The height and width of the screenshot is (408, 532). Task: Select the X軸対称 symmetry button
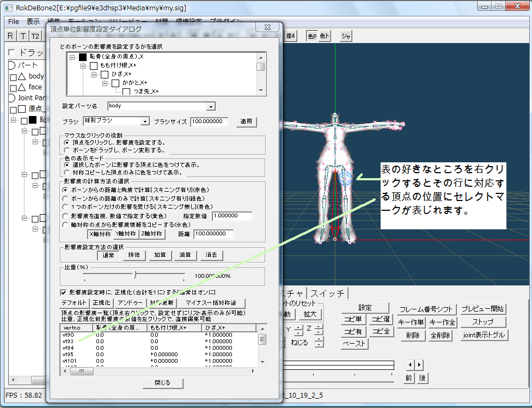(100, 234)
